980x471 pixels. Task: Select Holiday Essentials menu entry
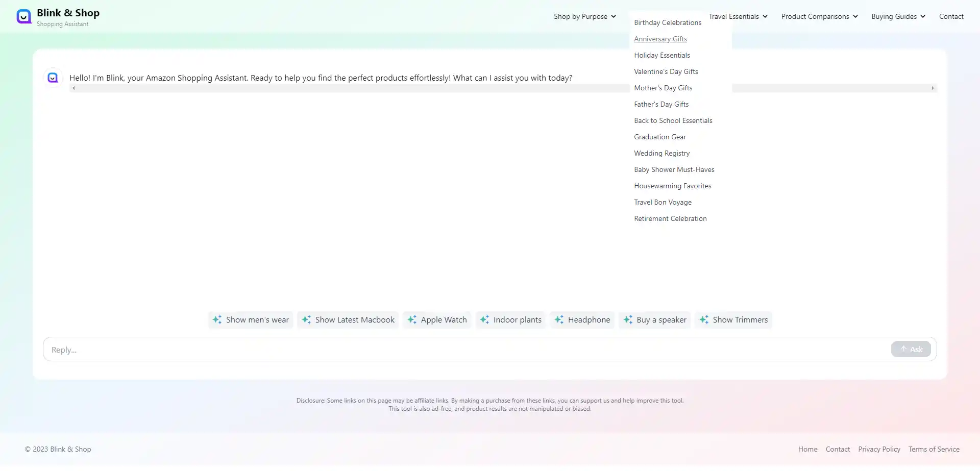pyautogui.click(x=662, y=55)
